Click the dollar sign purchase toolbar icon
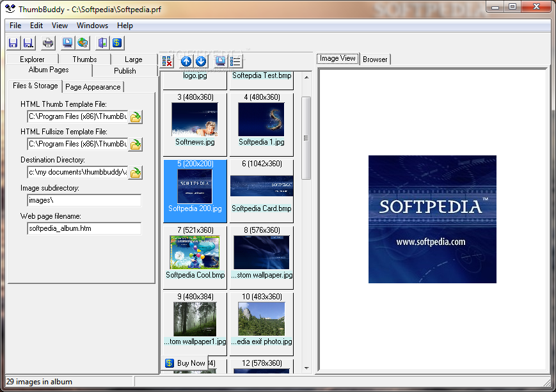Viewport: 556px width, 392px height. [117, 43]
